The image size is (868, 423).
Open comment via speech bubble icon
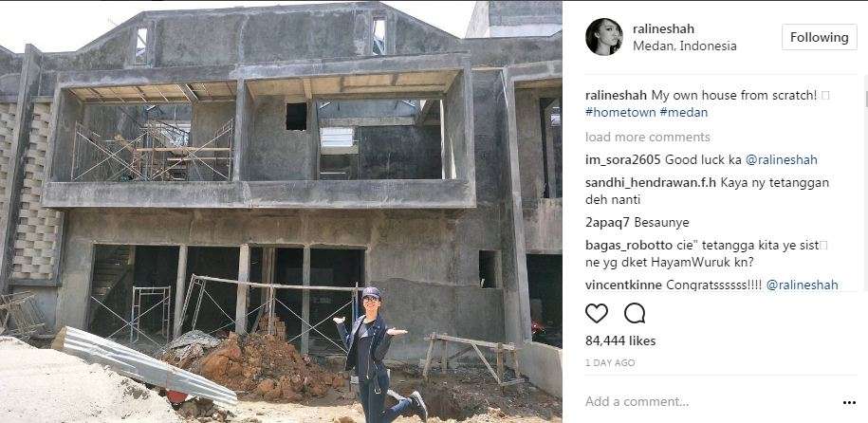tap(635, 313)
